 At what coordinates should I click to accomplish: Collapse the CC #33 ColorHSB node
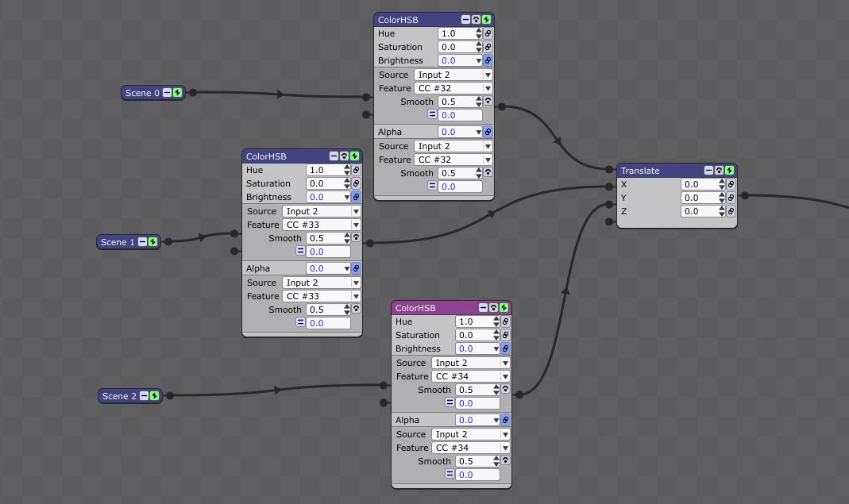334,156
